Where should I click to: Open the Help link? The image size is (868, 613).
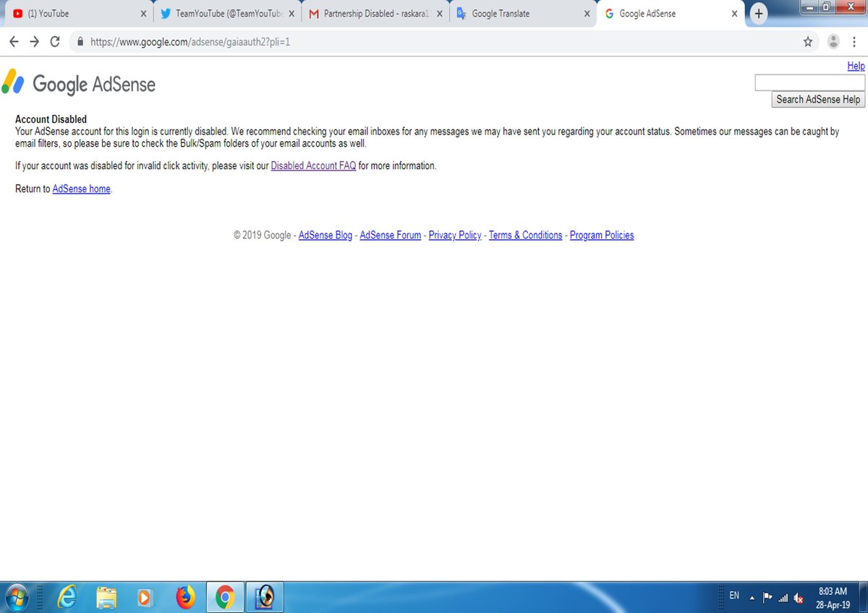[856, 66]
